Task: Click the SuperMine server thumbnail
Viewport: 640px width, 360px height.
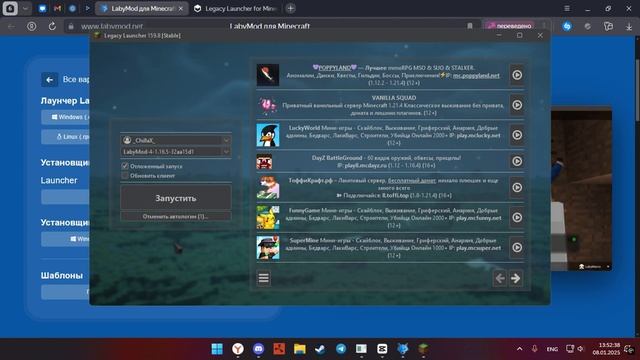Action: click(268, 247)
